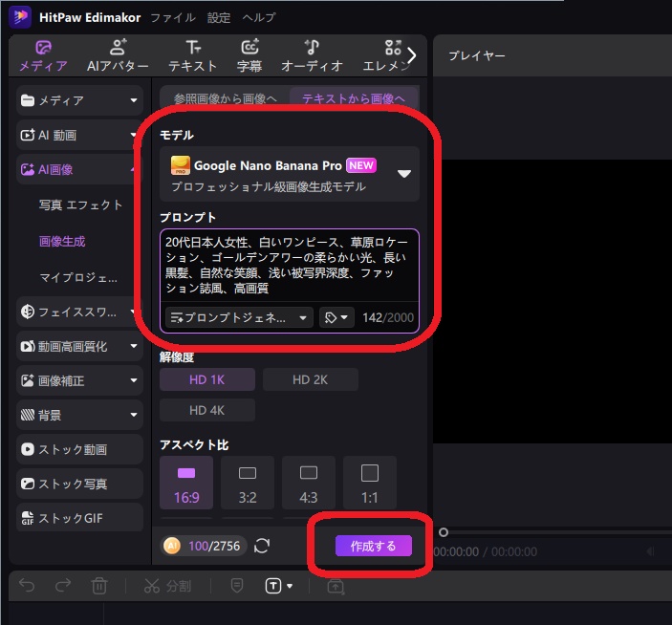The height and width of the screenshot is (625, 672).
Task: Show more tabs with the right chevron
Action: tap(411, 55)
